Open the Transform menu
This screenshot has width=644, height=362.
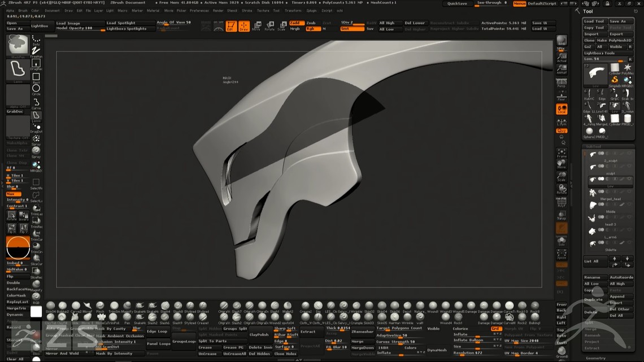[293, 11]
